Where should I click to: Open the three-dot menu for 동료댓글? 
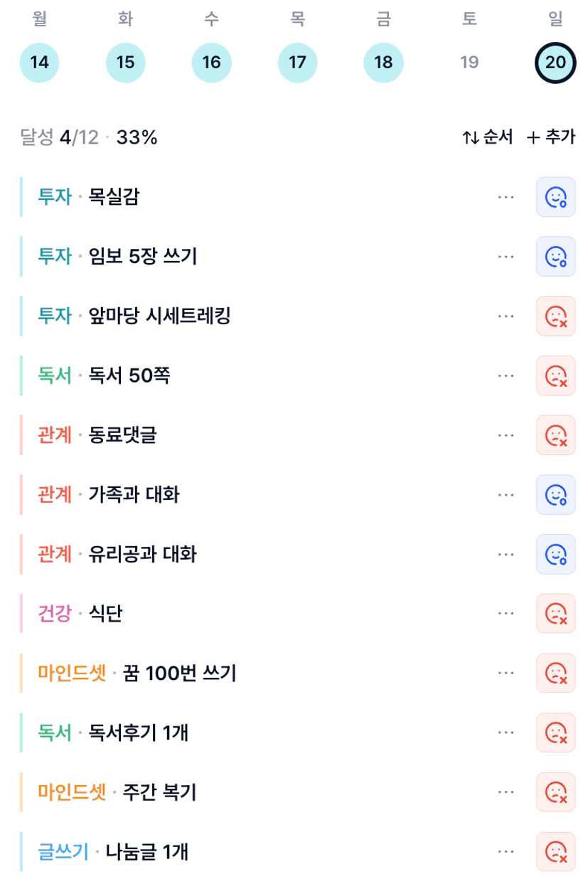click(x=506, y=435)
